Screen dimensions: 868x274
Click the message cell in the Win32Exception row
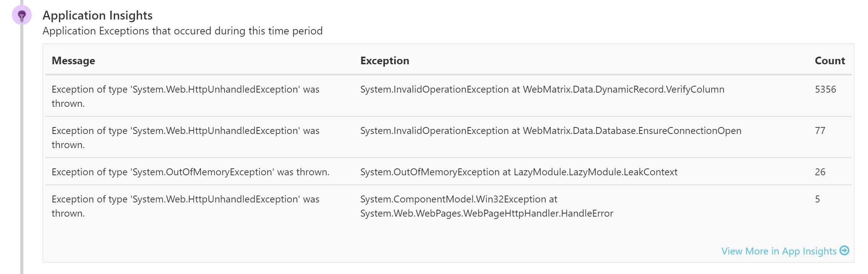185,206
